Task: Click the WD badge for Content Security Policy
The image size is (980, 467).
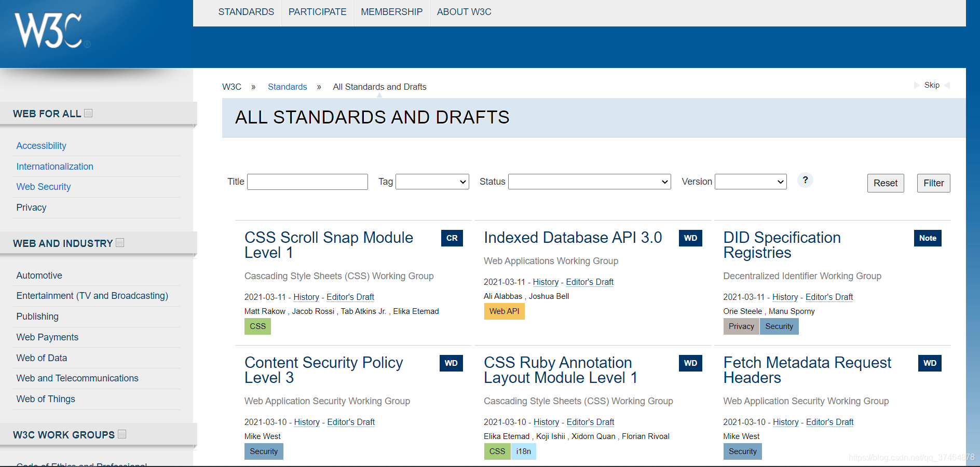Action: click(x=451, y=363)
